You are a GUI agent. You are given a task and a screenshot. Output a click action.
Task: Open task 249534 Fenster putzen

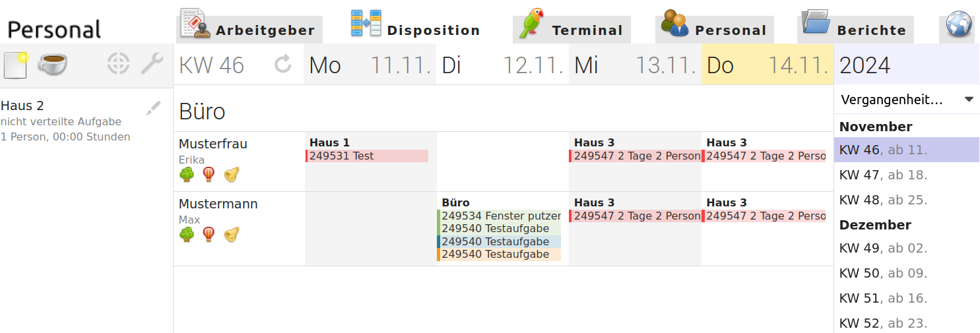(x=499, y=216)
